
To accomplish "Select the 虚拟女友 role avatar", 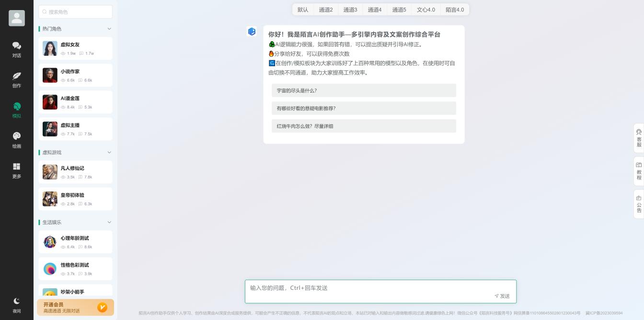I will tap(50, 48).
